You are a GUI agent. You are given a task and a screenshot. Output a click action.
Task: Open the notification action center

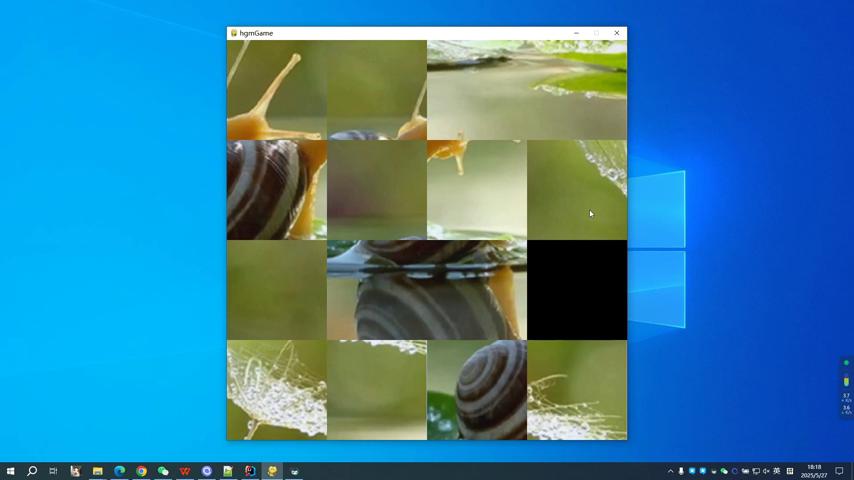coord(839,471)
